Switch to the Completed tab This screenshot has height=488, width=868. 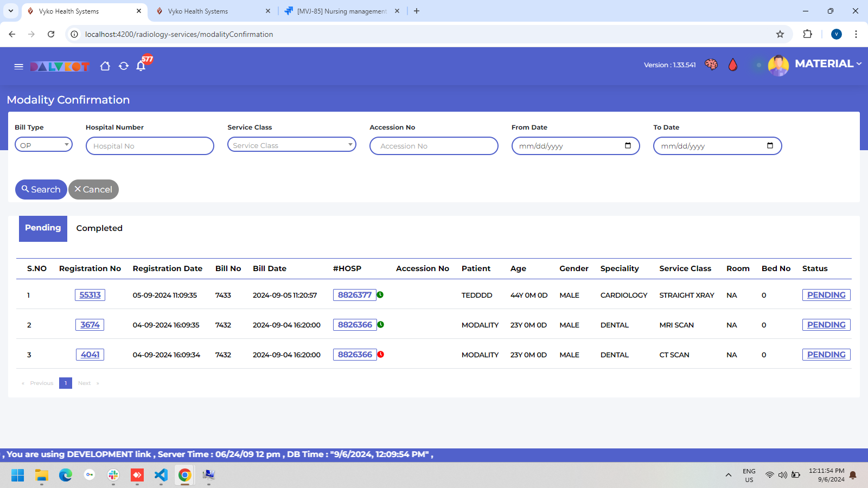tap(99, 228)
